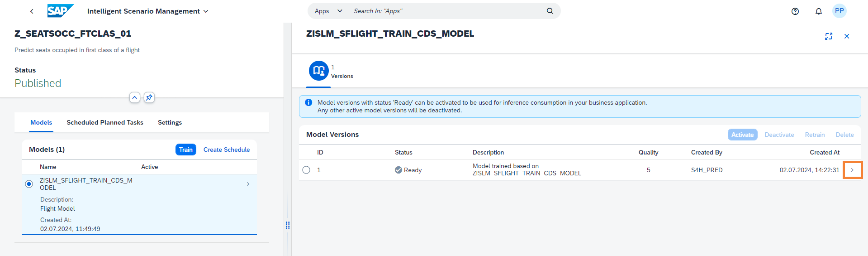Select the model version 1 radio button
This screenshot has height=256, width=868.
306,170
